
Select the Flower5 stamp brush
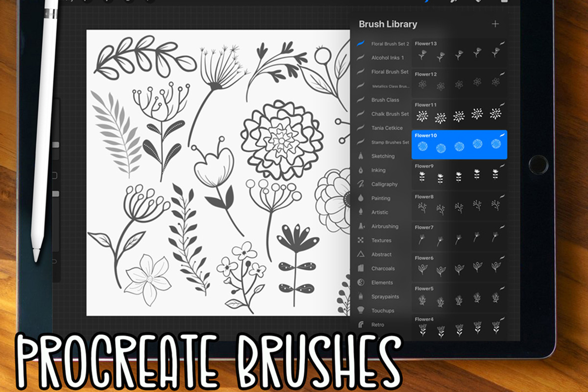459,297
